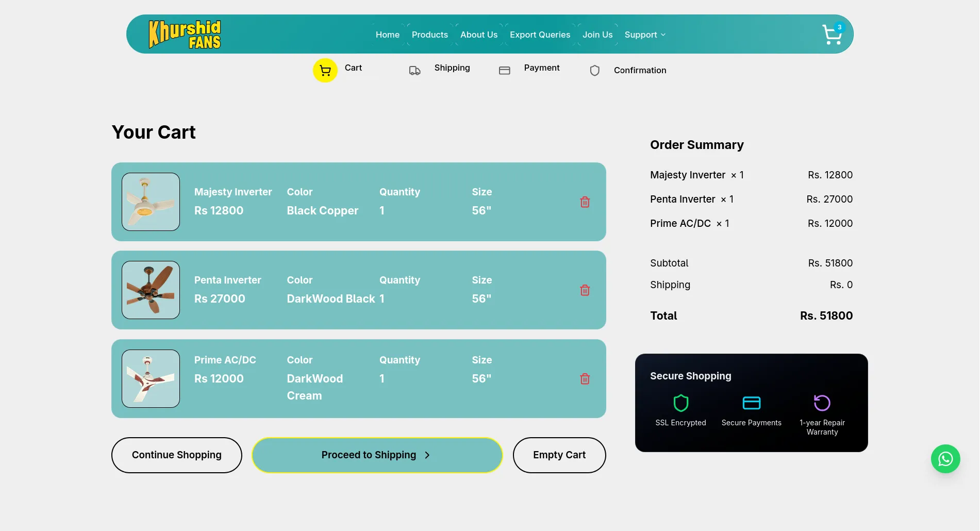Viewport: 980px width, 531px height.
Task: Click the Rs. 51800 Total amount
Action: coord(826,316)
